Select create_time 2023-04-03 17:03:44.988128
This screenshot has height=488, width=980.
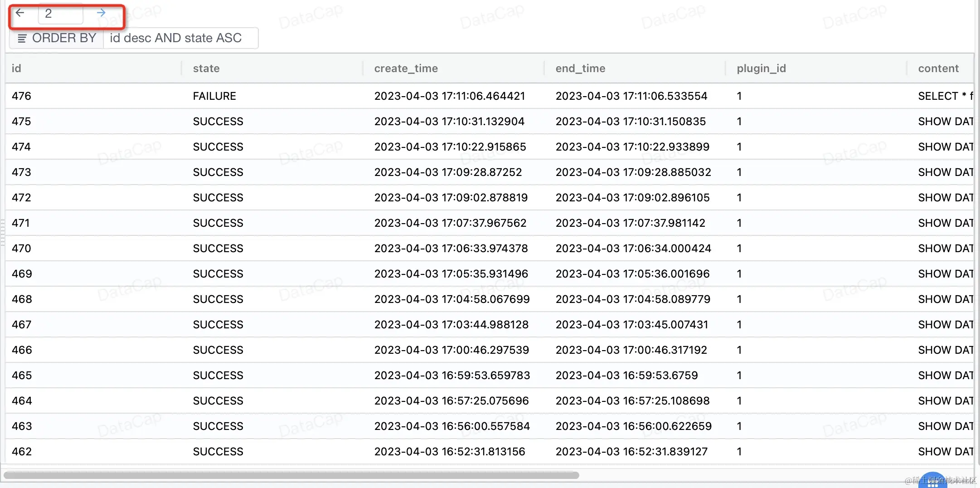tap(451, 325)
